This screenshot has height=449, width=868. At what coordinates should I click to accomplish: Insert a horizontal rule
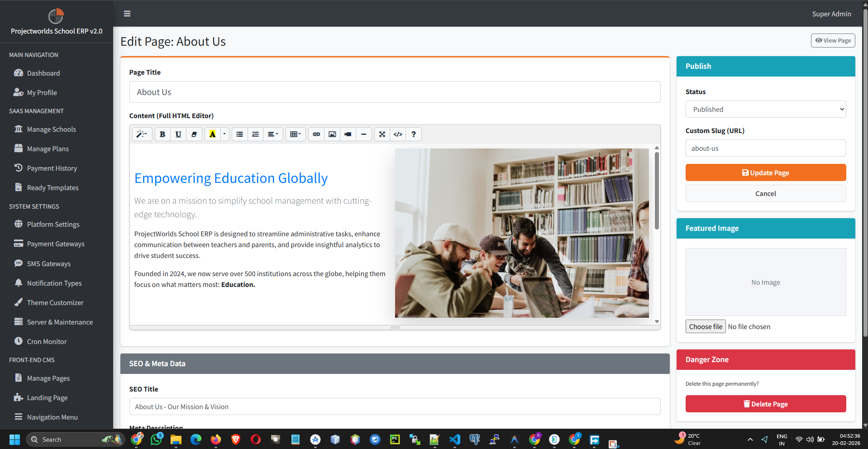[x=364, y=134]
